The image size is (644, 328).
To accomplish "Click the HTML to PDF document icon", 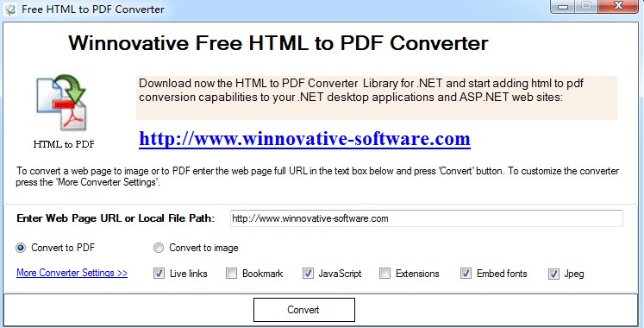I will point(61,103).
